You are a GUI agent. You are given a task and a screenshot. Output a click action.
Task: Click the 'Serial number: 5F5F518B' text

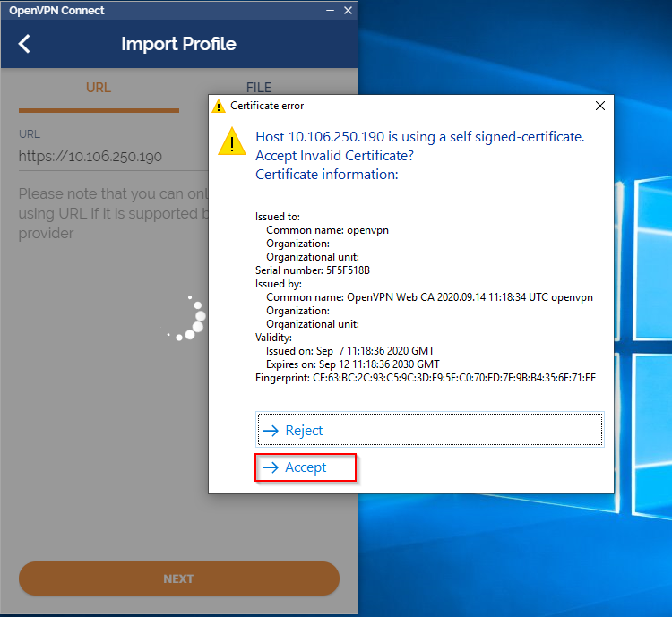point(313,270)
